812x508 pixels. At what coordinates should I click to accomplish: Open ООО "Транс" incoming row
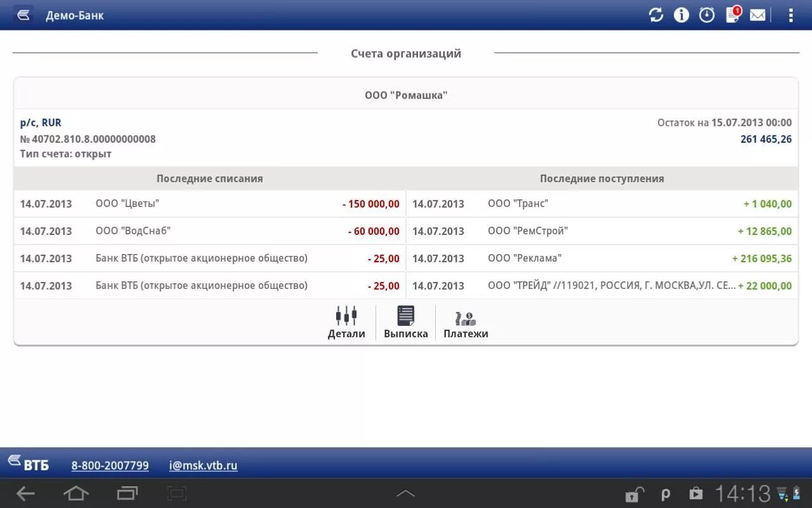(602, 204)
